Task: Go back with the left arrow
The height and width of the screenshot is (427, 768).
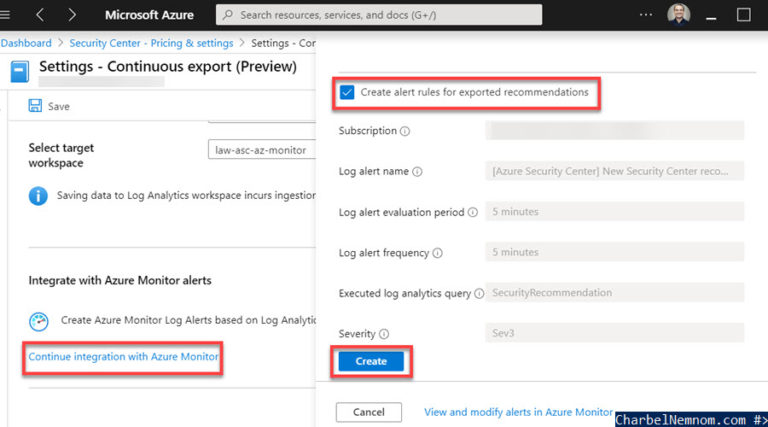Action: click(40, 15)
